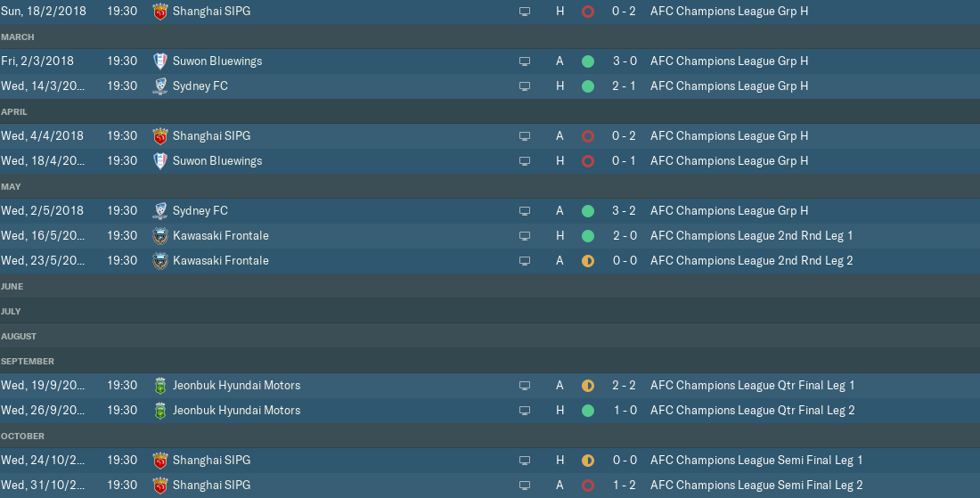The image size is (980, 498).
Task: View the 3 - 2 result at Sydney FC
Action: coord(624,210)
